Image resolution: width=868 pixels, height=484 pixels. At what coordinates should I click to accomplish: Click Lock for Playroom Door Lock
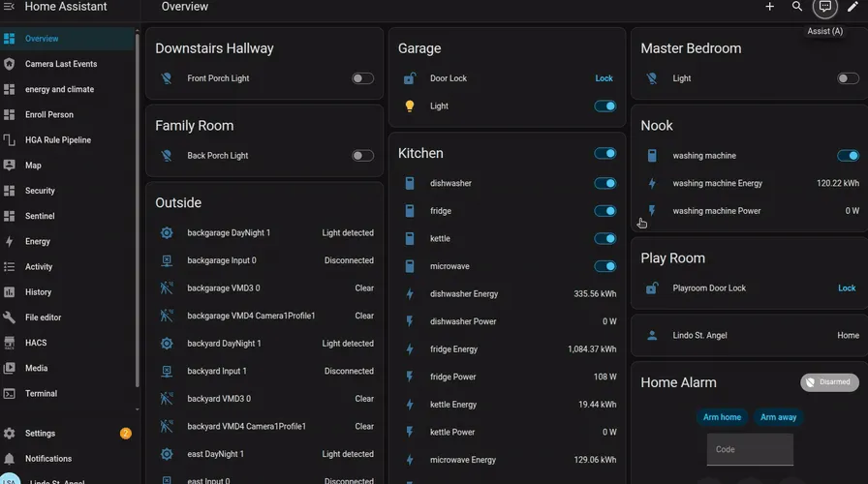point(847,288)
